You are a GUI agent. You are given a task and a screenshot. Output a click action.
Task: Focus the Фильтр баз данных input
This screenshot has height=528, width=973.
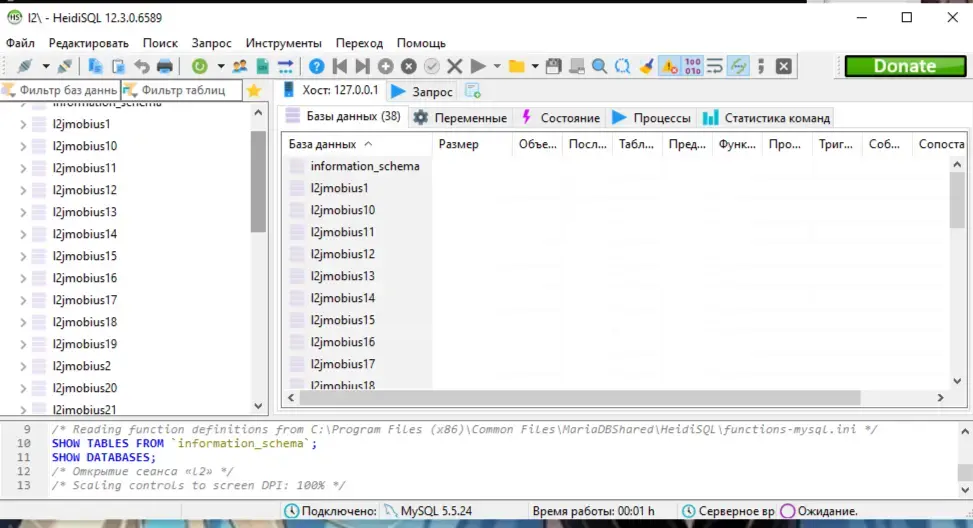[60, 91]
